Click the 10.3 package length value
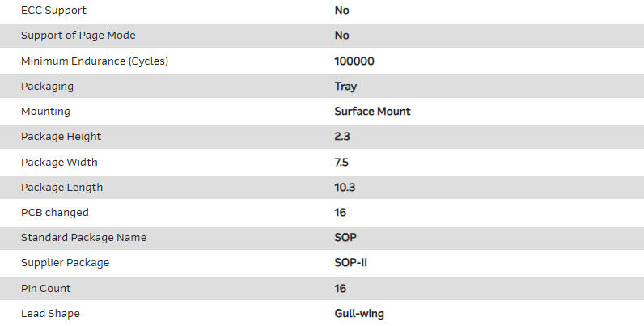The width and height of the screenshot is (644, 326). (x=345, y=187)
